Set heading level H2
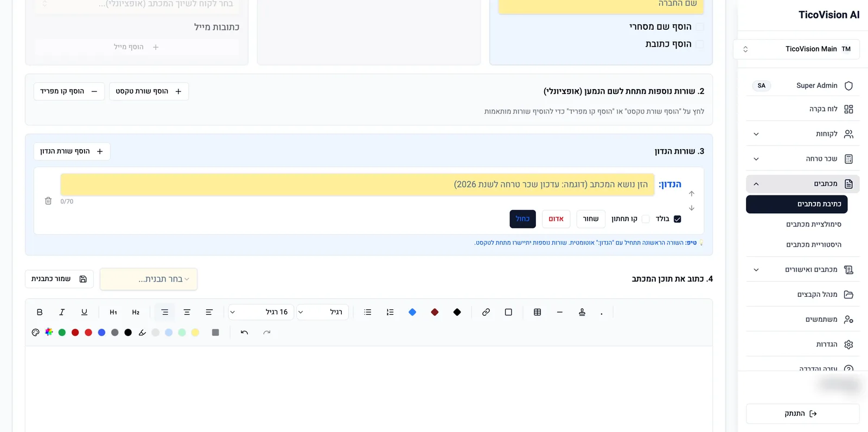 (136, 312)
